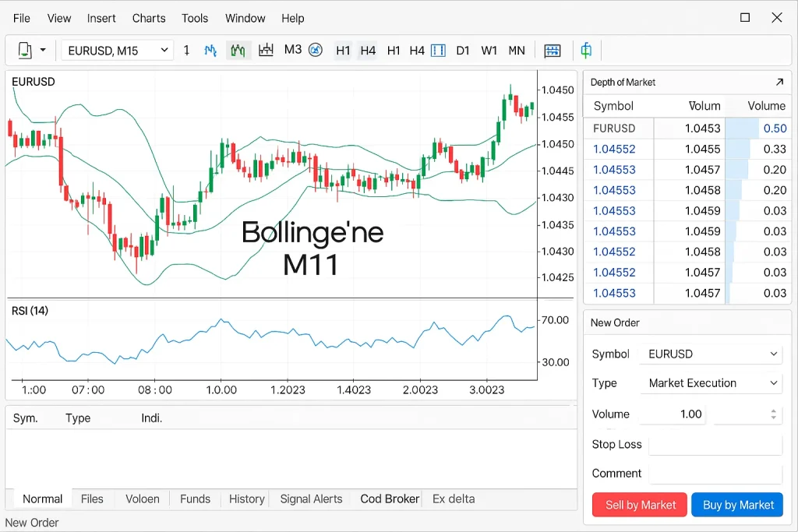Image resolution: width=798 pixels, height=532 pixels.
Task: Expand the EURUSD, M15 symbol combo box
Action: point(117,51)
